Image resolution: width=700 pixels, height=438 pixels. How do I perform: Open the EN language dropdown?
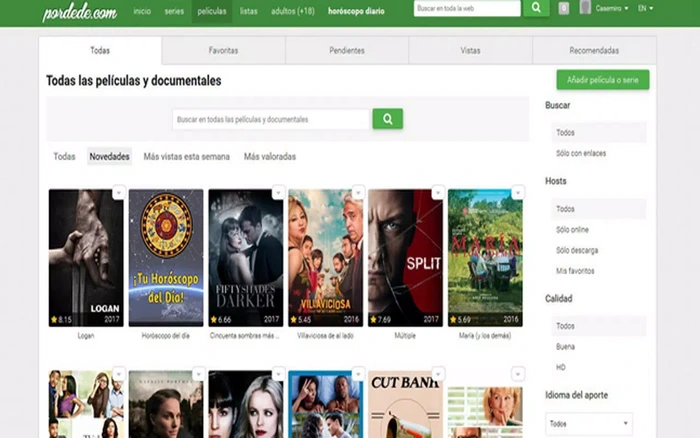tap(645, 8)
